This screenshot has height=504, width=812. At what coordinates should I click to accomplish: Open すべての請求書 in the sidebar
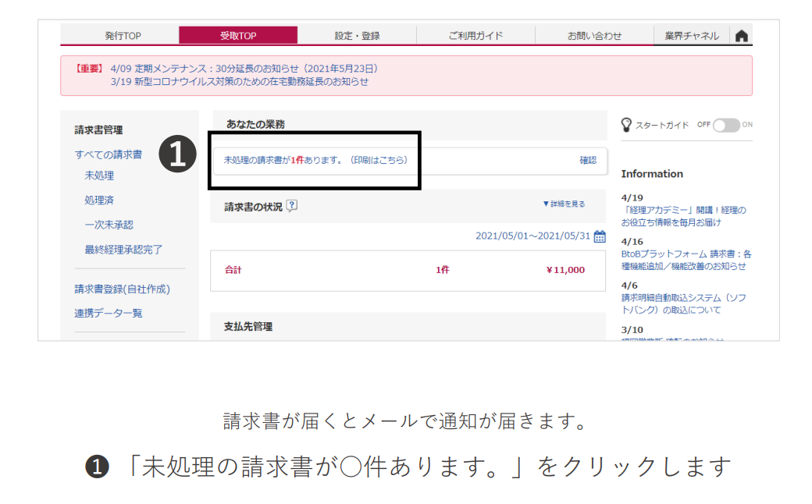pyautogui.click(x=109, y=154)
